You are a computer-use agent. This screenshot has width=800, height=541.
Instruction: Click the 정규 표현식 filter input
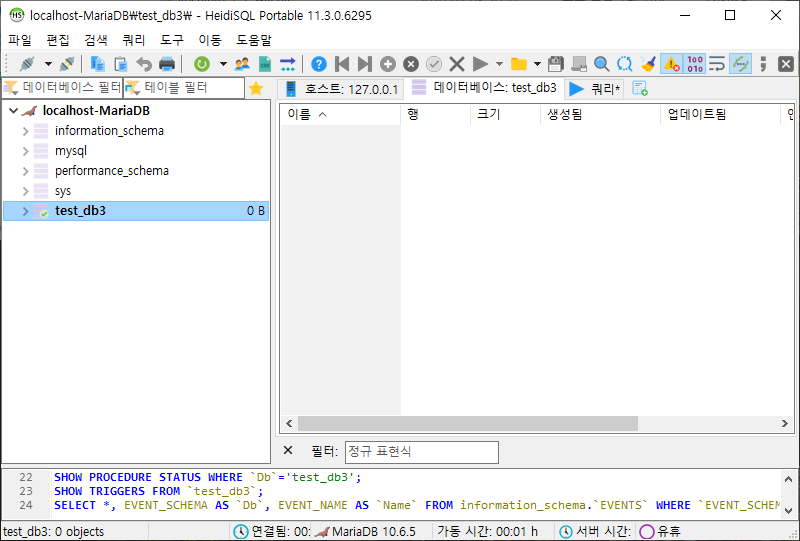click(422, 452)
